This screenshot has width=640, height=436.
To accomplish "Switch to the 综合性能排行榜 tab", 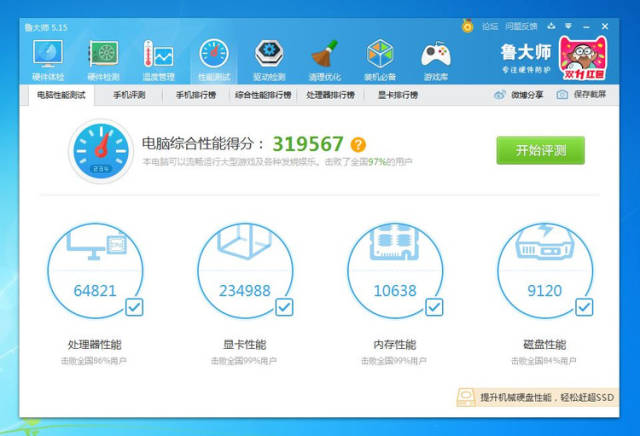I will [263, 95].
